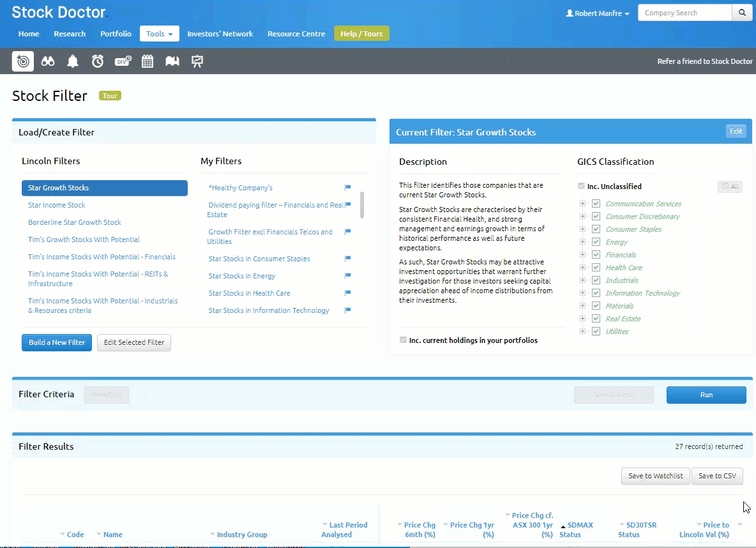Expand Communication Services tree node

[x=582, y=204]
